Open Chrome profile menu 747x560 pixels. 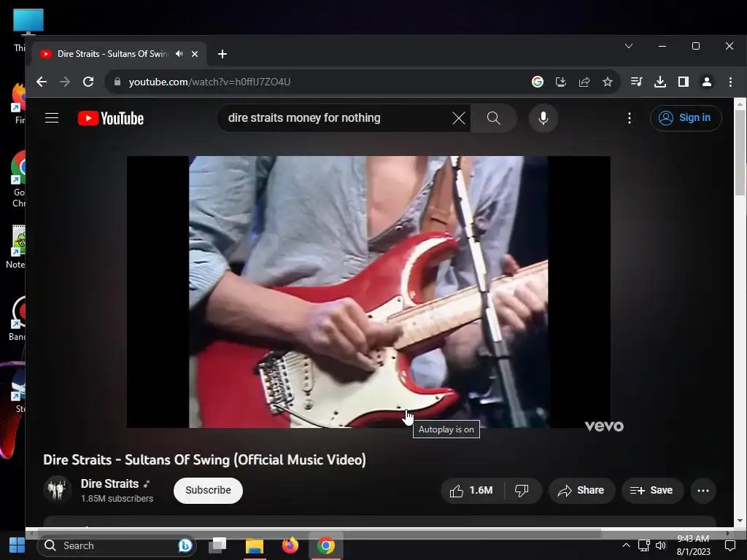(x=706, y=82)
